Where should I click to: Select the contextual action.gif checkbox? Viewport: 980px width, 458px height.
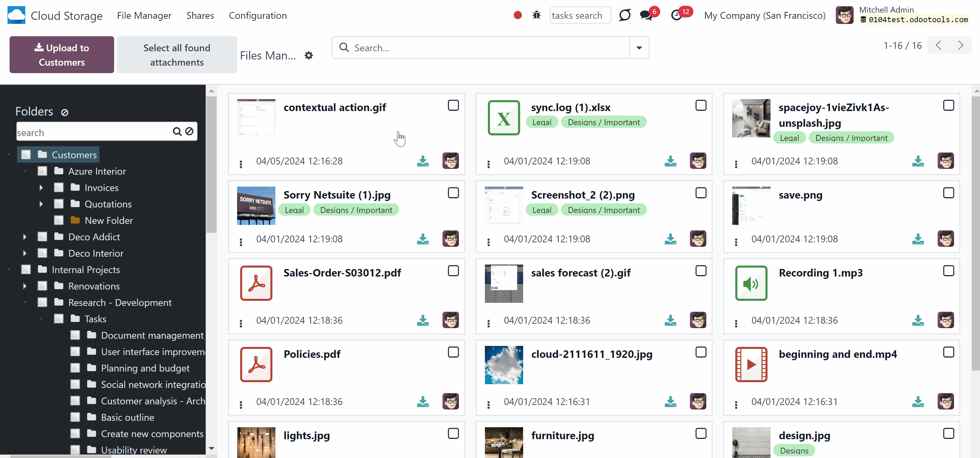453,105
